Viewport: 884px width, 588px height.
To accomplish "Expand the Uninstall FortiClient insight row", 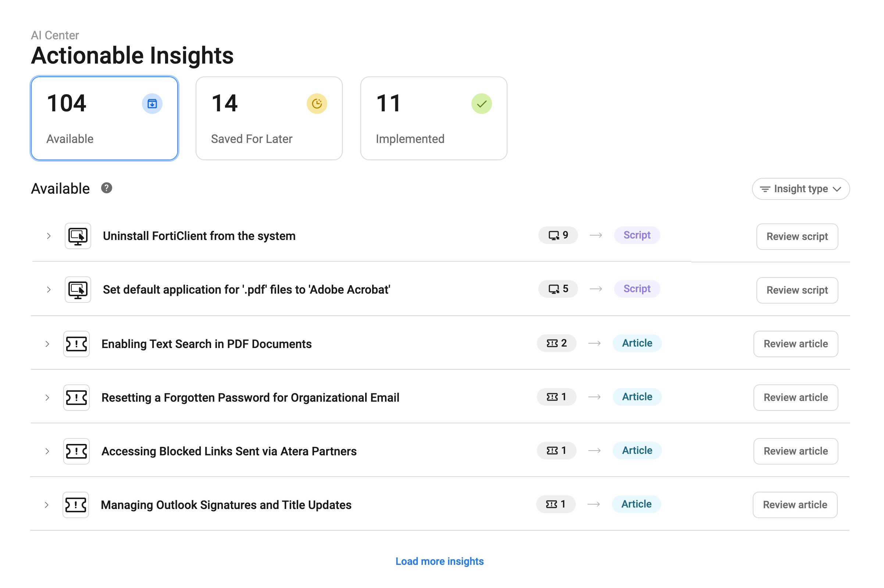I will click(49, 236).
